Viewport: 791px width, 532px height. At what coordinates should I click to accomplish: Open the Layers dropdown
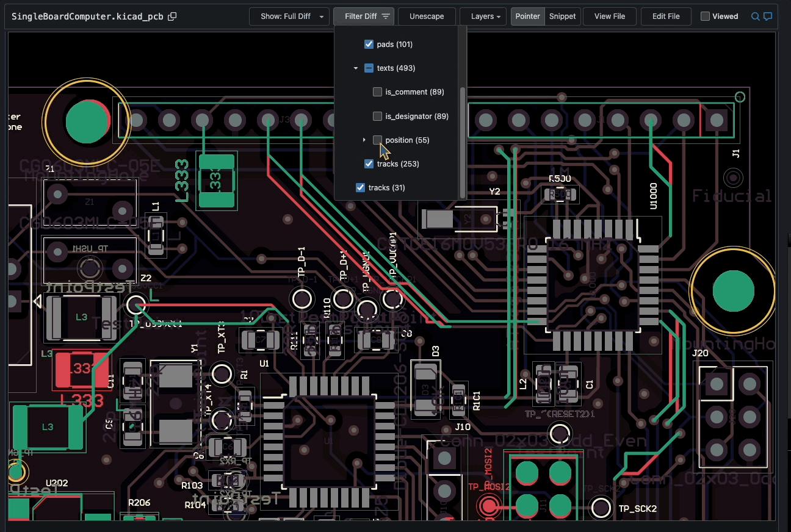483,16
